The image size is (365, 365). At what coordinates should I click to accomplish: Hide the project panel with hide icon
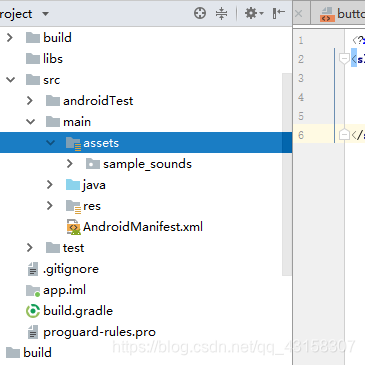coord(278,13)
